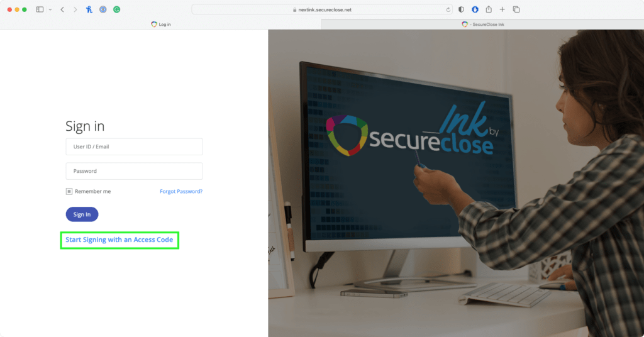
Task: Expand the sidebar dropdown chevron
Action: coord(50,9)
